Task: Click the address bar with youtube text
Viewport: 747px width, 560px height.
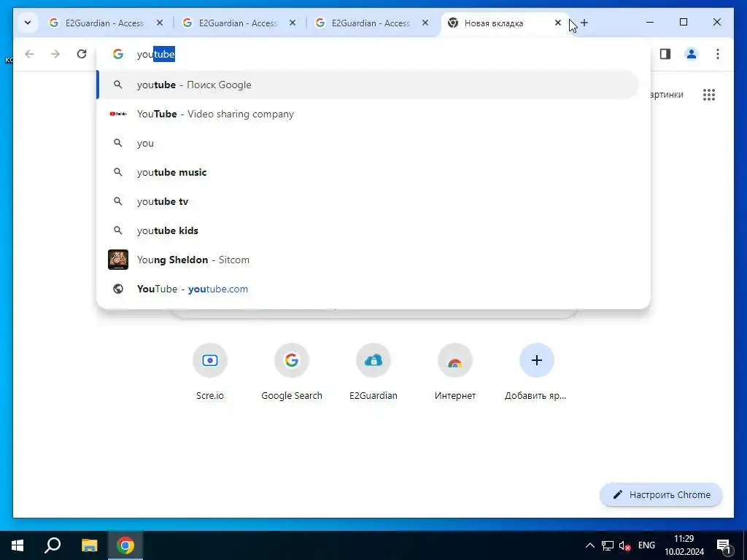Action: pos(373,54)
